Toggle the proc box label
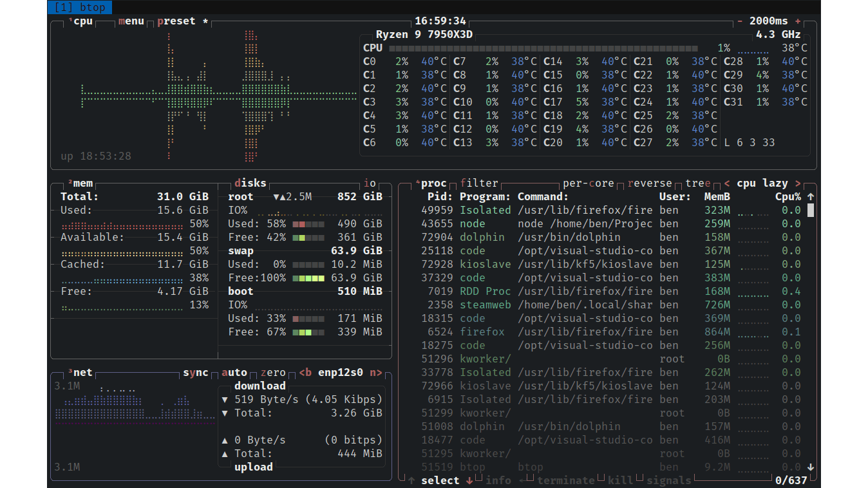This screenshot has height=488, width=868. coord(432,183)
